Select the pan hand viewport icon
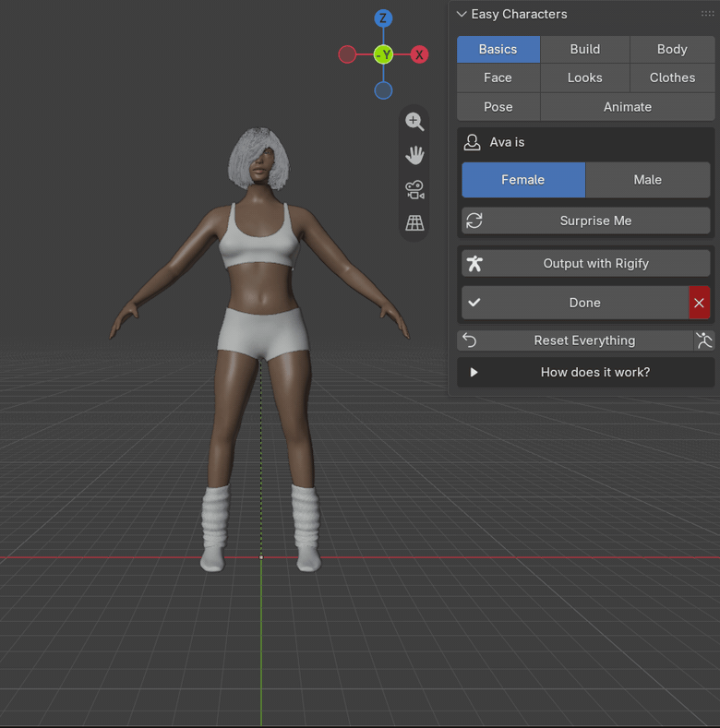This screenshot has width=720, height=728. pos(414,156)
